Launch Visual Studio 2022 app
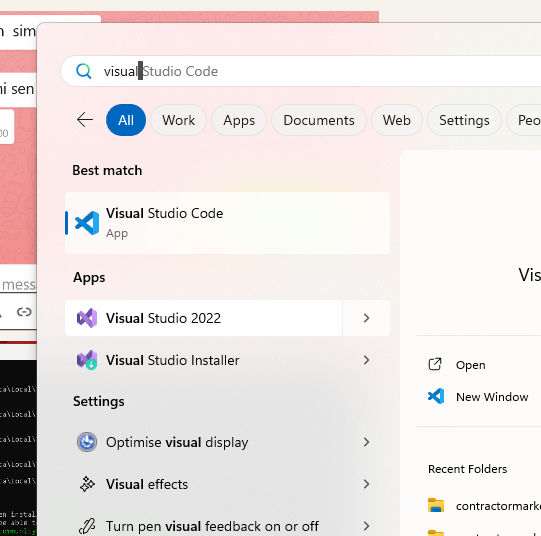The image size is (541, 536). click(x=204, y=318)
